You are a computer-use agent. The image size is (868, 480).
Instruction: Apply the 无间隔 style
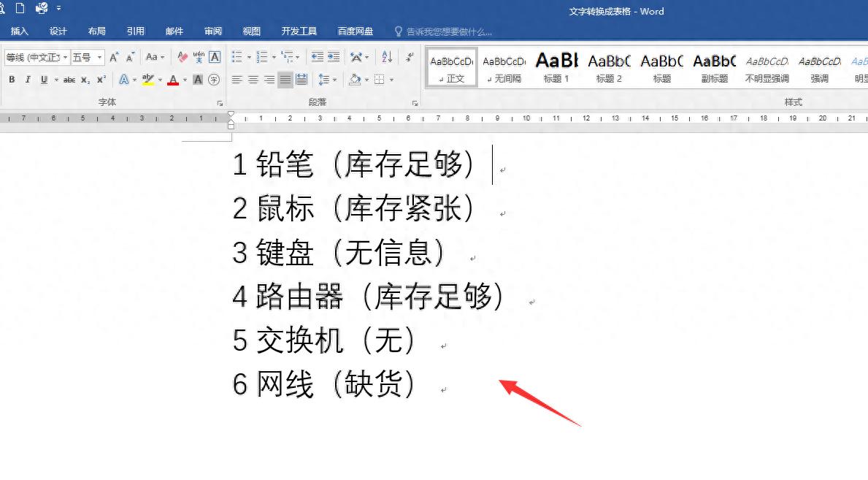(504, 68)
